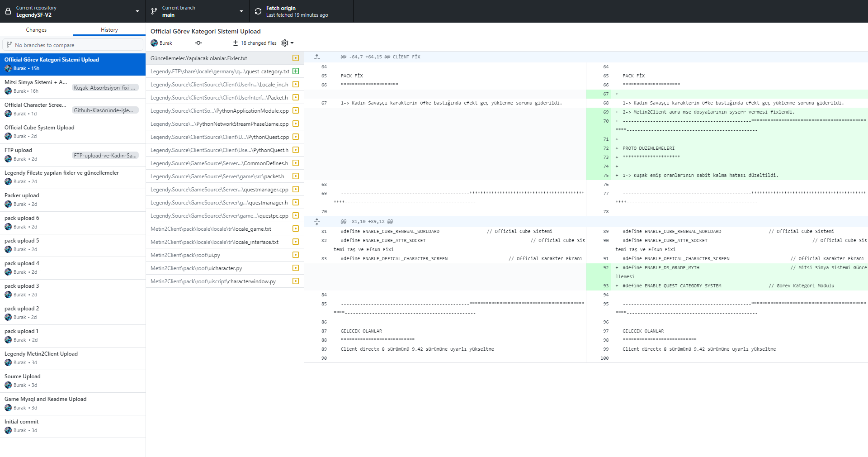
Task: Open file PythonNetworkStreamPhaseGame.cpp
Action: point(225,124)
